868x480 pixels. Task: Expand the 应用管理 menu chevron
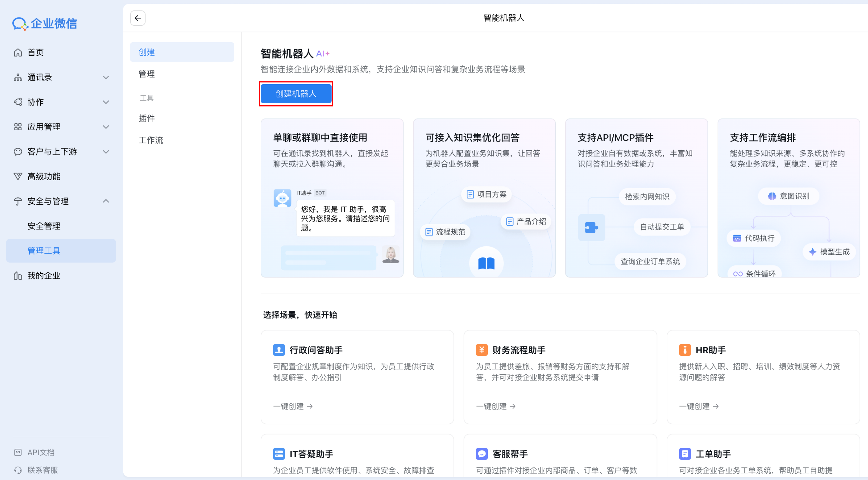click(106, 127)
